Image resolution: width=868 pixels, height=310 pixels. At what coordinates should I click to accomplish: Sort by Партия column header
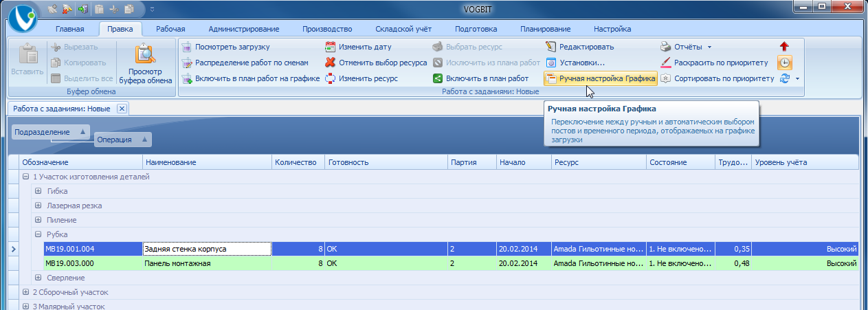pyautogui.click(x=471, y=162)
